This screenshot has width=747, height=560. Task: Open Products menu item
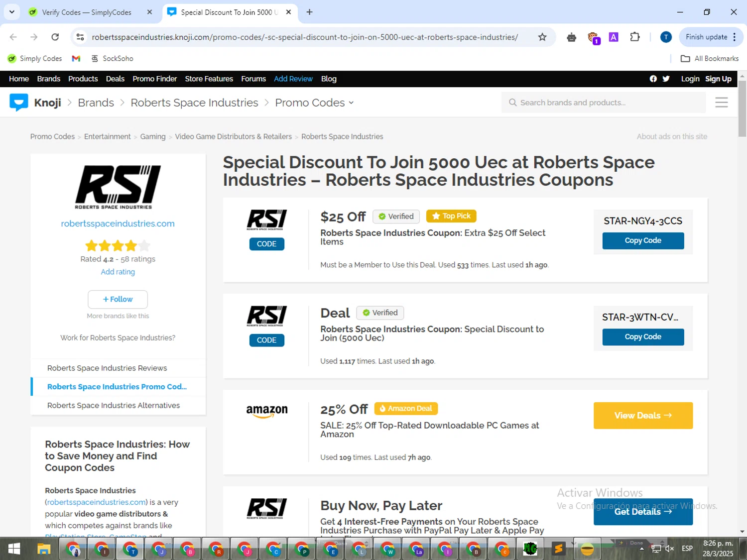coord(83,79)
